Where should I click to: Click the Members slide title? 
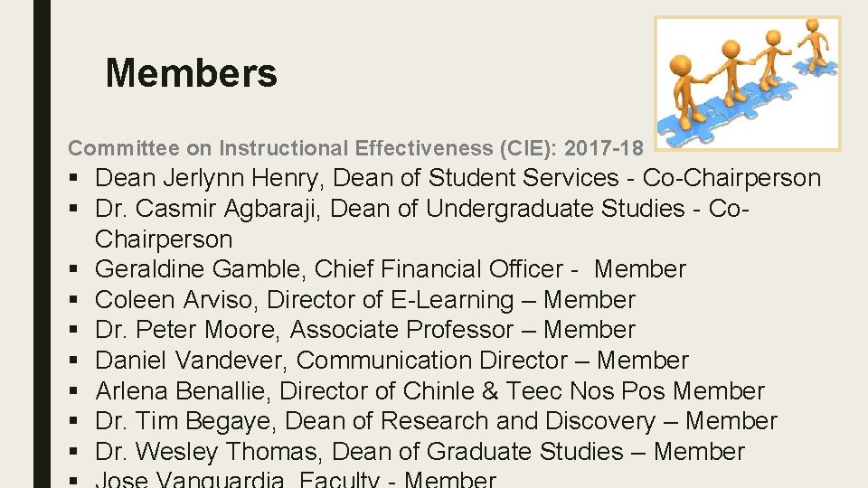pos(191,72)
